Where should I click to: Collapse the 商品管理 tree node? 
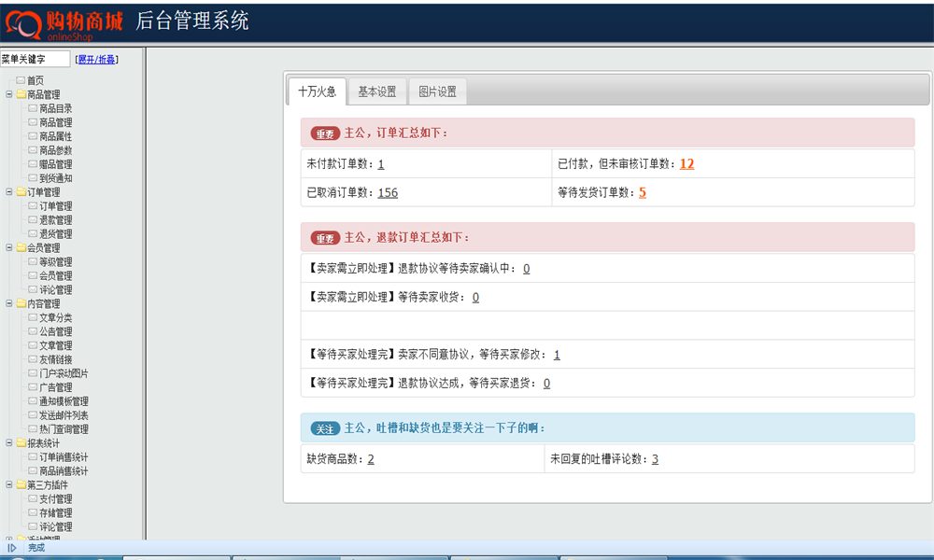pyautogui.click(x=9, y=94)
